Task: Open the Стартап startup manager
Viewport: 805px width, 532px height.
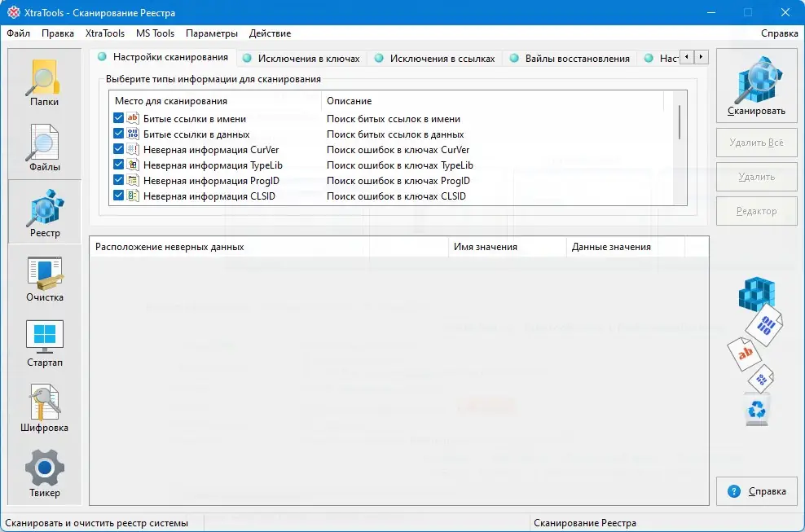Action: (45, 343)
